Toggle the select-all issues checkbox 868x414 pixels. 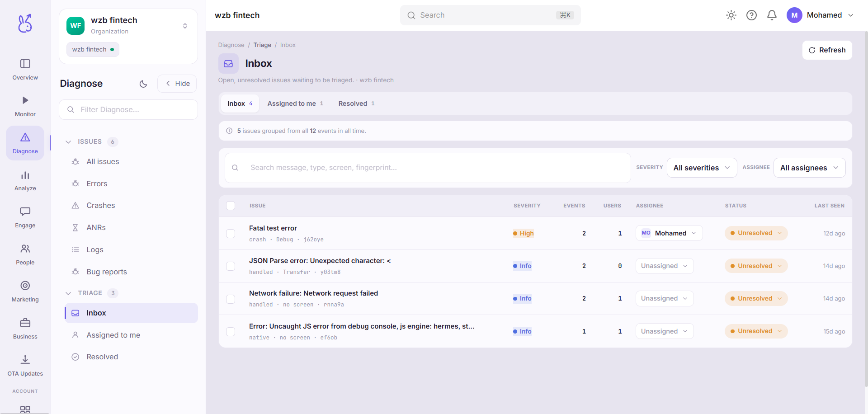(x=231, y=206)
